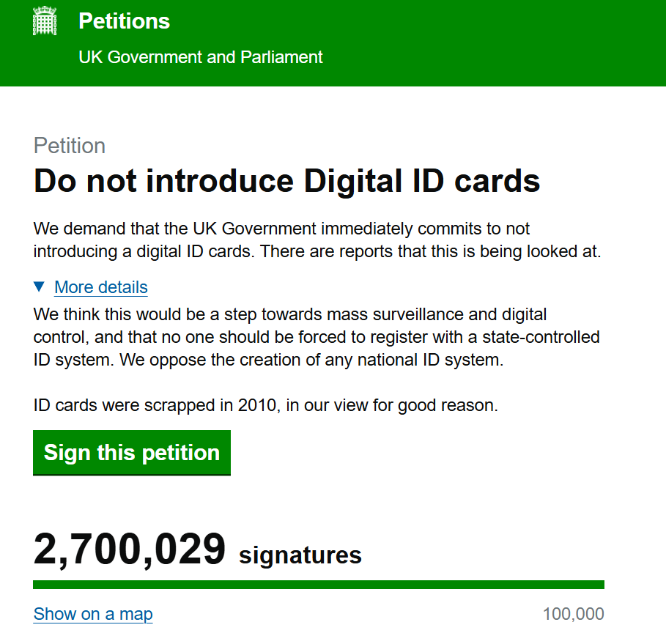
Task: Click the "UK Government and Parliament" subtitle
Action: coord(200,57)
